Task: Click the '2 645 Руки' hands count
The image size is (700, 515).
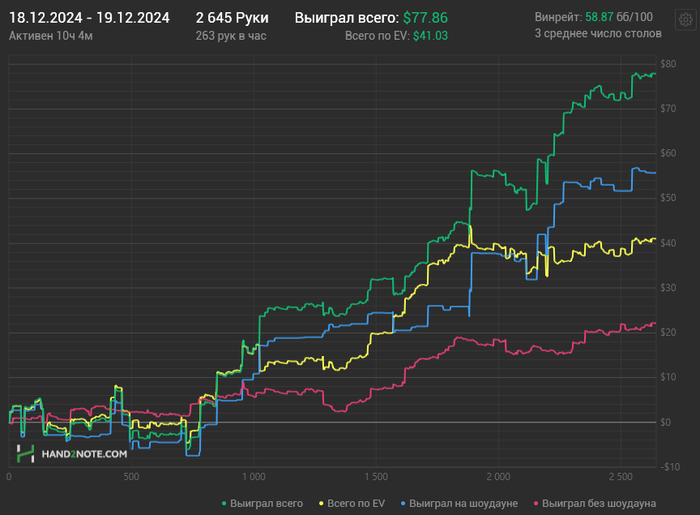Action: pos(232,18)
